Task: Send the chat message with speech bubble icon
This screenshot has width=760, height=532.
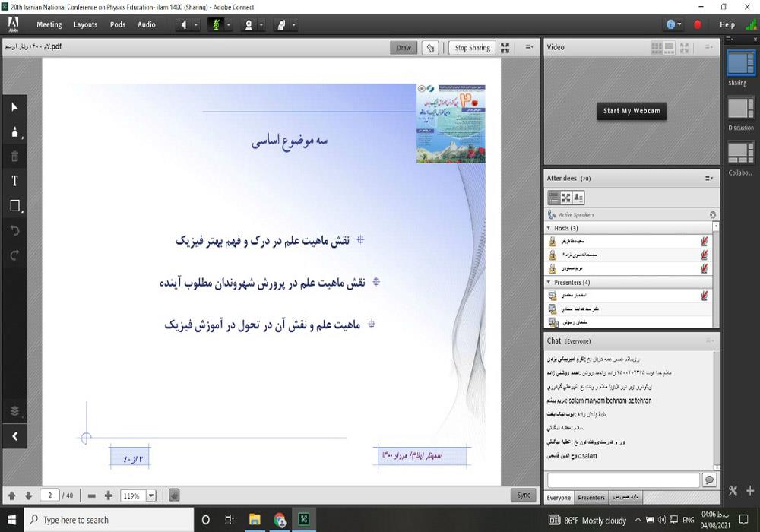Action: coord(709,480)
